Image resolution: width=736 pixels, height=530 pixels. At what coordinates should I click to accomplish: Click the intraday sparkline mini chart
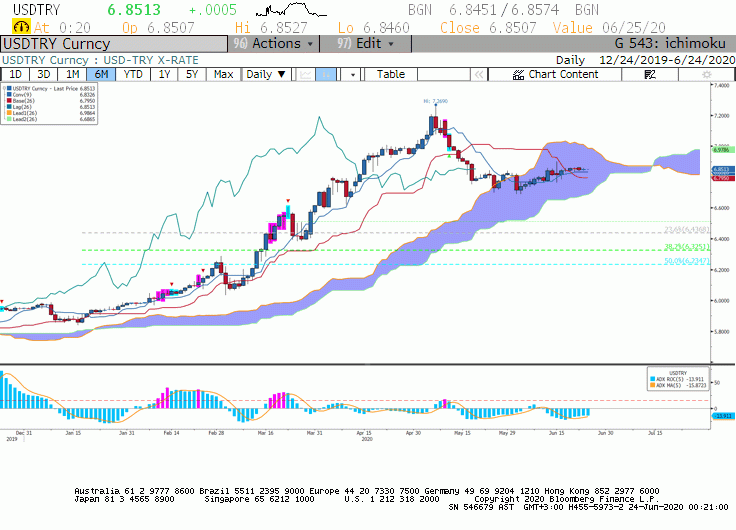point(291,9)
